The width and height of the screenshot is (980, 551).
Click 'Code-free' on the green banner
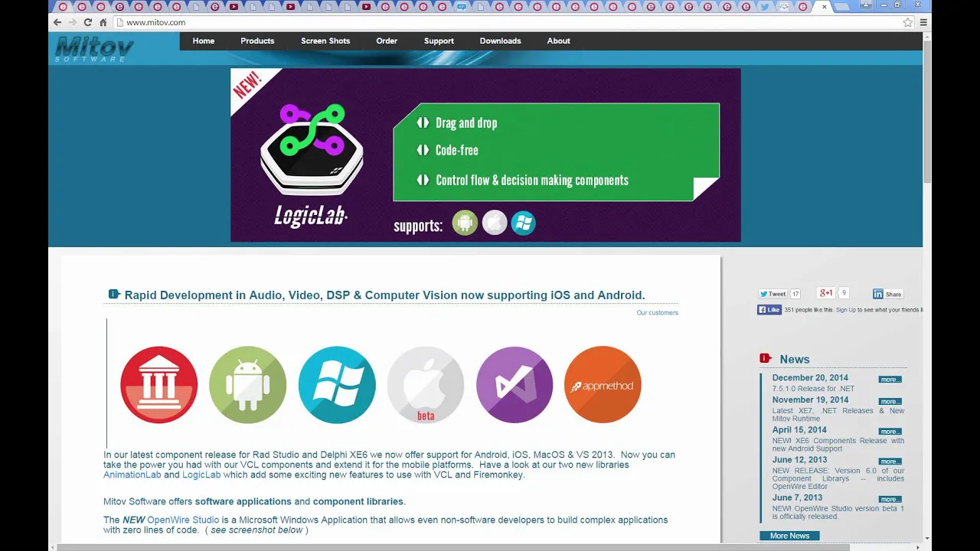457,151
